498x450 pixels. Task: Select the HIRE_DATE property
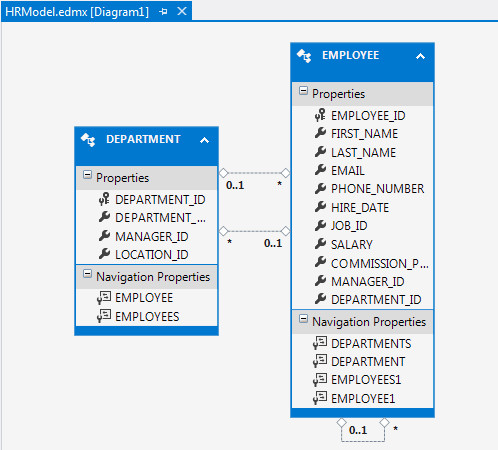[x=360, y=208]
